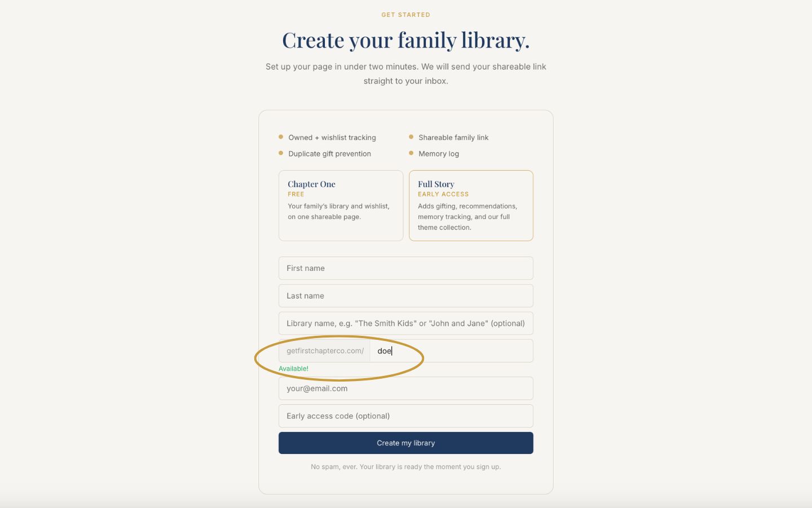This screenshot has height=508, width=812.
Task: Click the URL slug field containing "doe"
Action: pyautogui.click(x=451, y=351)
